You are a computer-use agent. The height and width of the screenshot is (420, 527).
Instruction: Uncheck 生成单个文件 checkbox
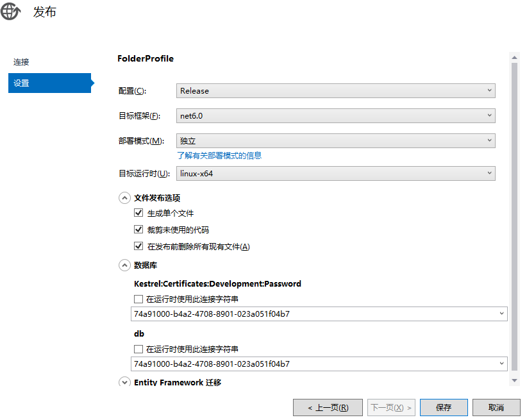click(x=138, y=213)
